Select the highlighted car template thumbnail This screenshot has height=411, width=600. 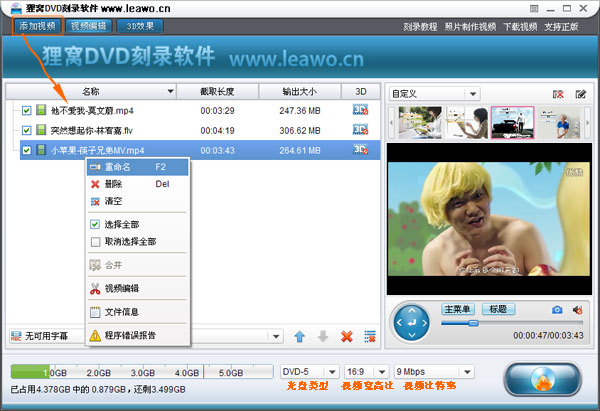(512, 122)
